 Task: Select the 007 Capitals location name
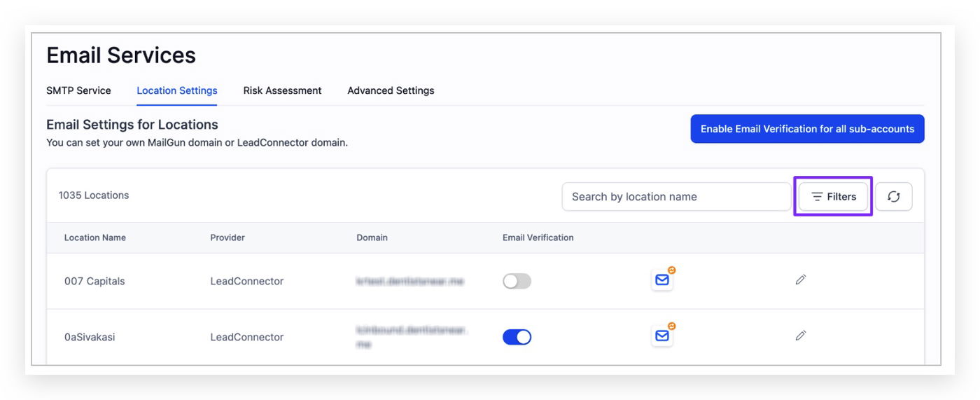click(94, 281)
